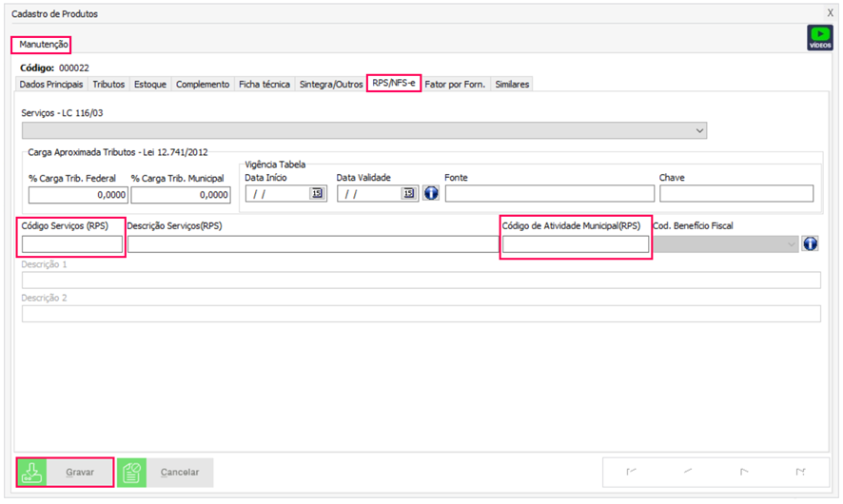843x504 pixels.
Task: Close the Cadastro de Produtos window
Action: coord(830,13)
